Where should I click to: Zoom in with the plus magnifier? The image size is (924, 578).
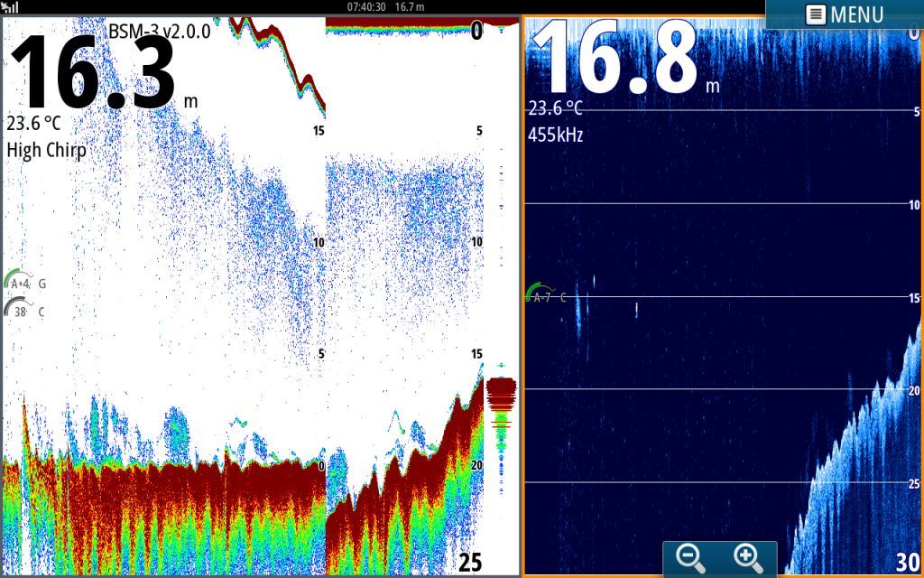click(x=748, y=558)
